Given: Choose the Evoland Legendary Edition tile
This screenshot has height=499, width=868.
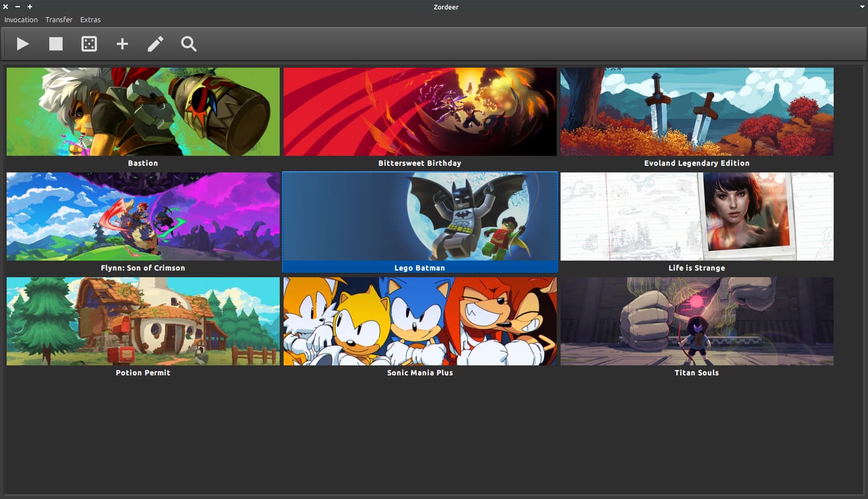Looking at the screenshot, I should [x=697, y=111].
